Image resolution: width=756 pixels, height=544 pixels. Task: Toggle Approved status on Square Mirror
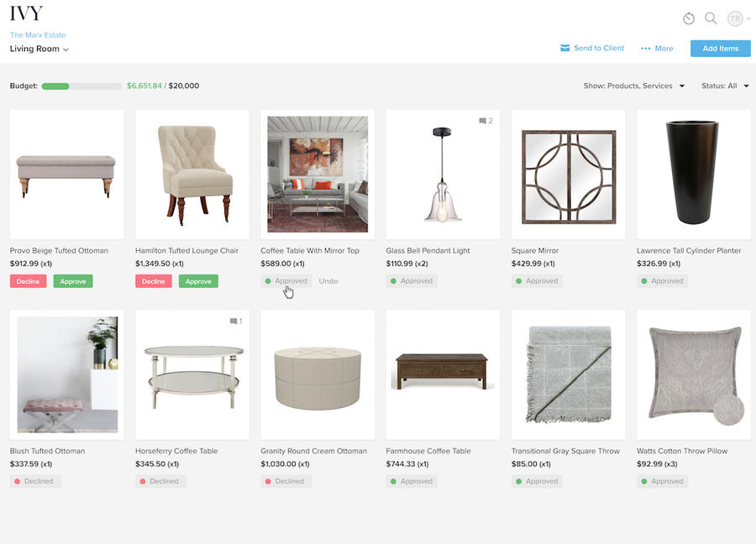pyautogui.click(x=537, y=281)
